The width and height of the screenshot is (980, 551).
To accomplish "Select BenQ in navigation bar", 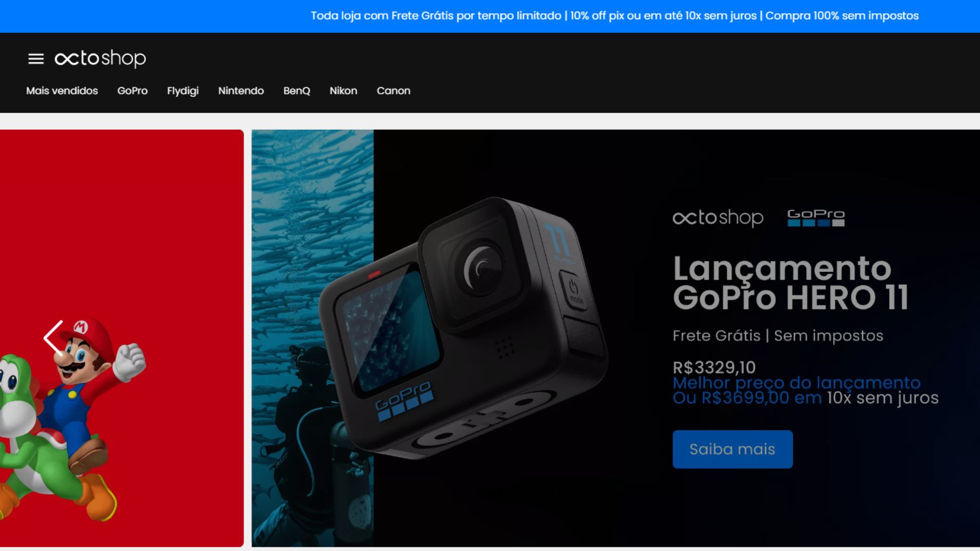I will pyautogui.click(x=297, y=91).
